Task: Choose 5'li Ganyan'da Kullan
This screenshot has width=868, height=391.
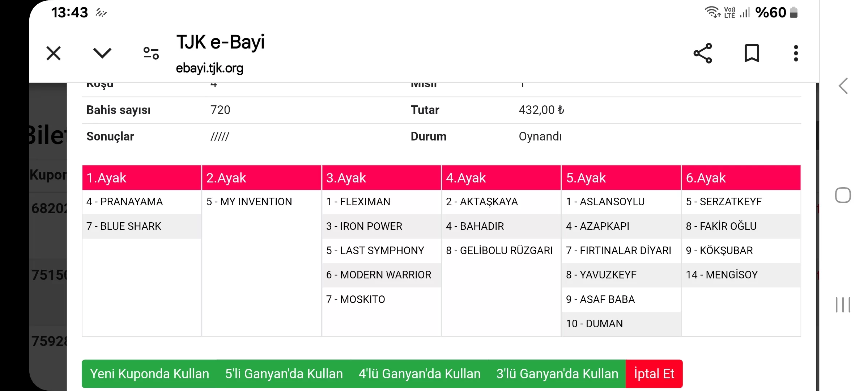Action: tap(284, 374)
